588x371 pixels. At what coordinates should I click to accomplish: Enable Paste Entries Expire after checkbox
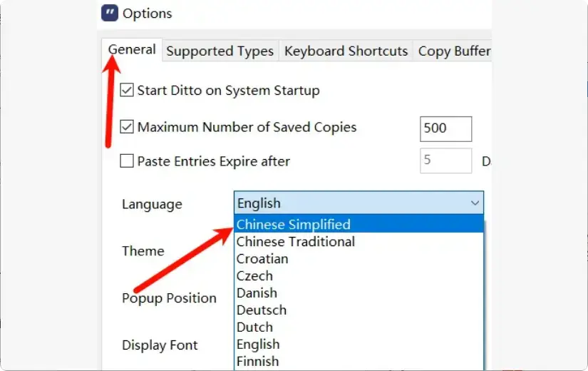tap(127, 161)
